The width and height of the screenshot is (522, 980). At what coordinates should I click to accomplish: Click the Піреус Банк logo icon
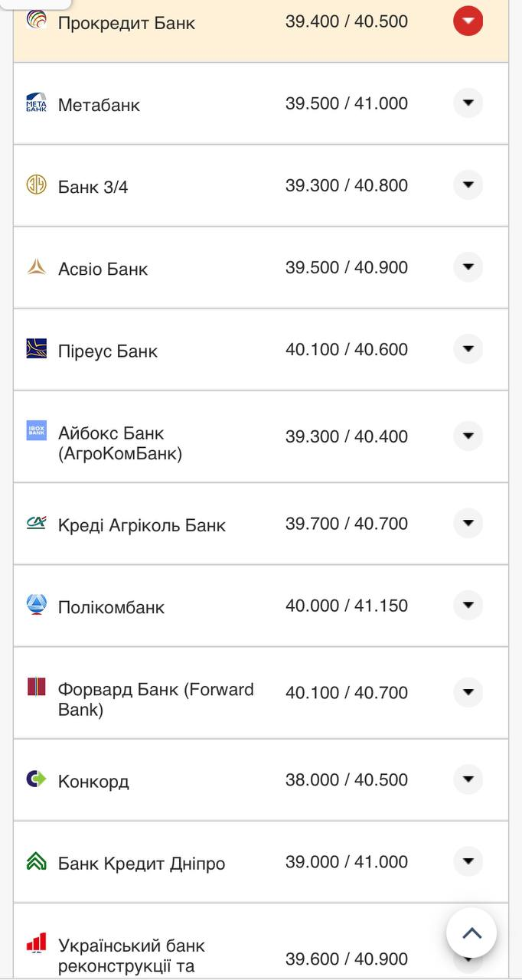(x=36, y=348)
